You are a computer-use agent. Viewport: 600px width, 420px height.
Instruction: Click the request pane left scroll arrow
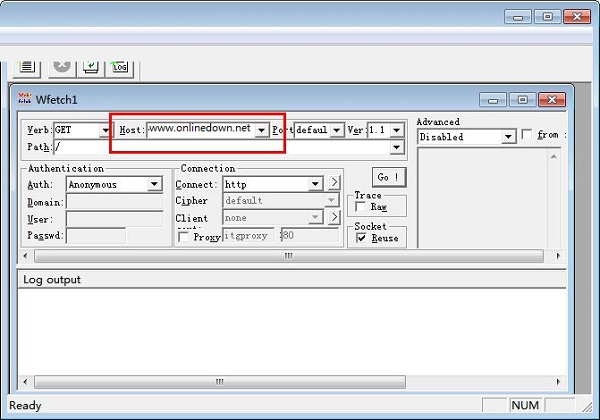click(x=25, y=256)
